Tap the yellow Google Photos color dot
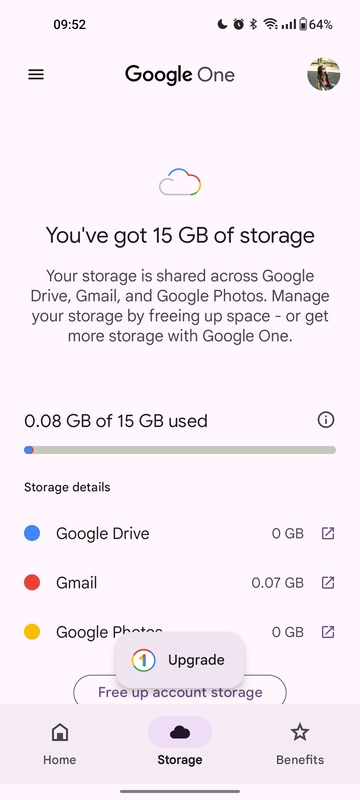The image size is (360, 800). pos(32,632)
